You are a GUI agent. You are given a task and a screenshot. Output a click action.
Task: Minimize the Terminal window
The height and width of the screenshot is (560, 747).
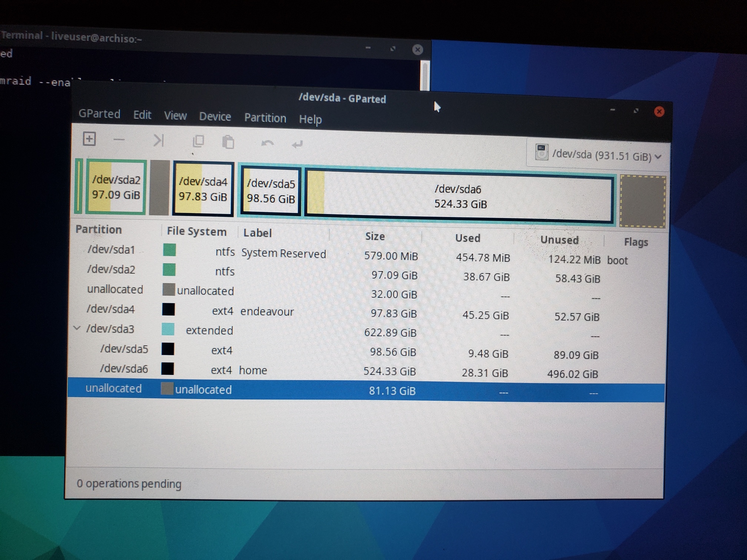tap(368, 47)
